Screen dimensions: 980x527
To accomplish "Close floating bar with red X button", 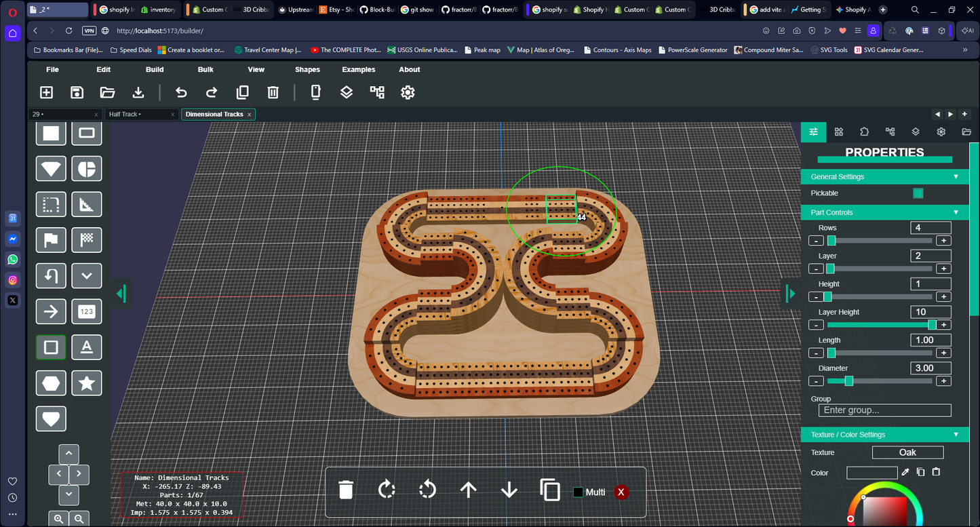I will point(620,492).
